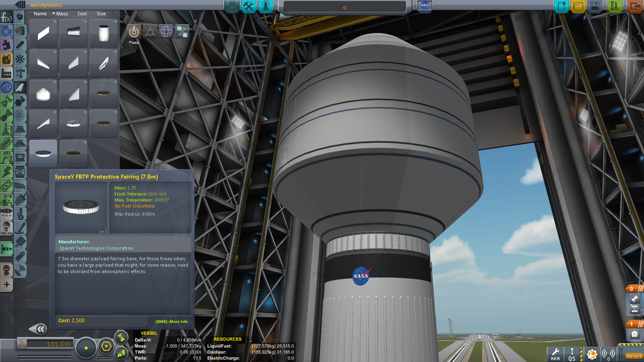Toggle the toolbar panel header labeled 0
The width and height of the screenshot is (644, 362).
635,288
